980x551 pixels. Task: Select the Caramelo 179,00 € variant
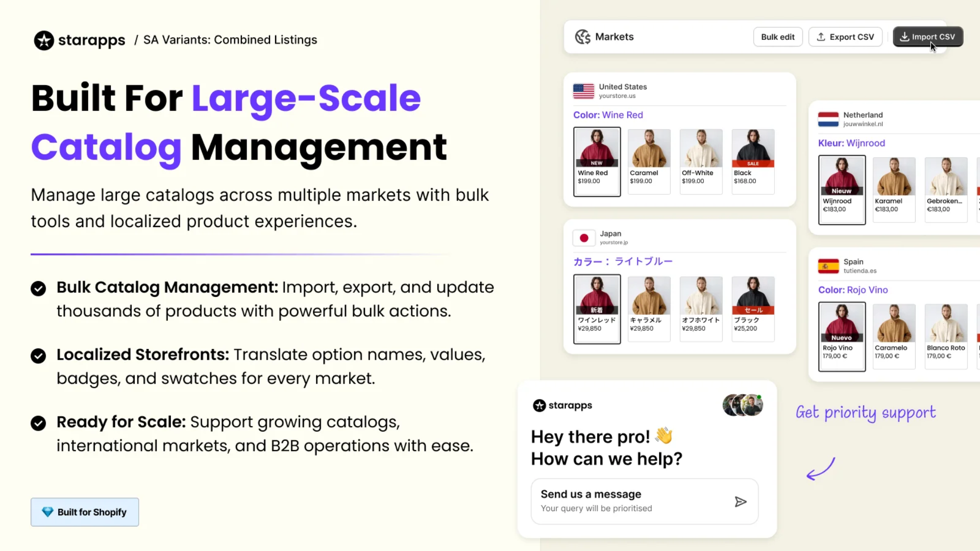pos(894,337)
